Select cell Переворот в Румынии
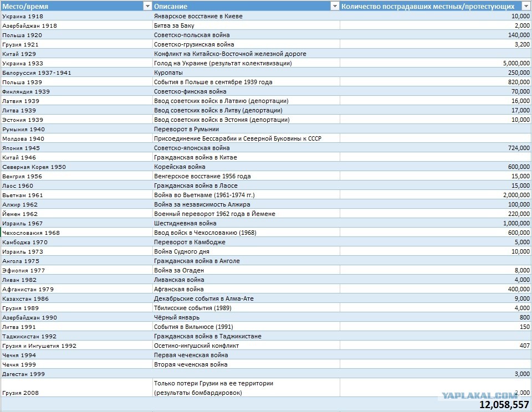 click(x=246, y=129)
